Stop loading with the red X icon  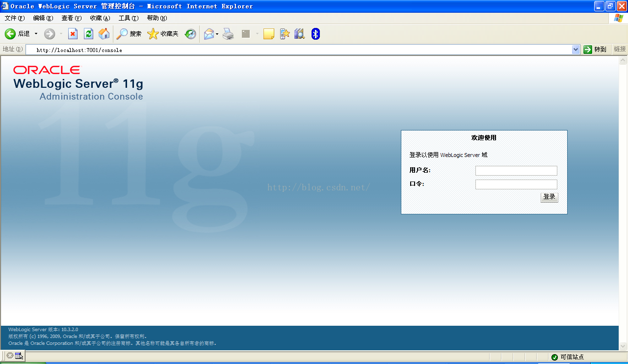pyautogui.click(x=73, y=34)
